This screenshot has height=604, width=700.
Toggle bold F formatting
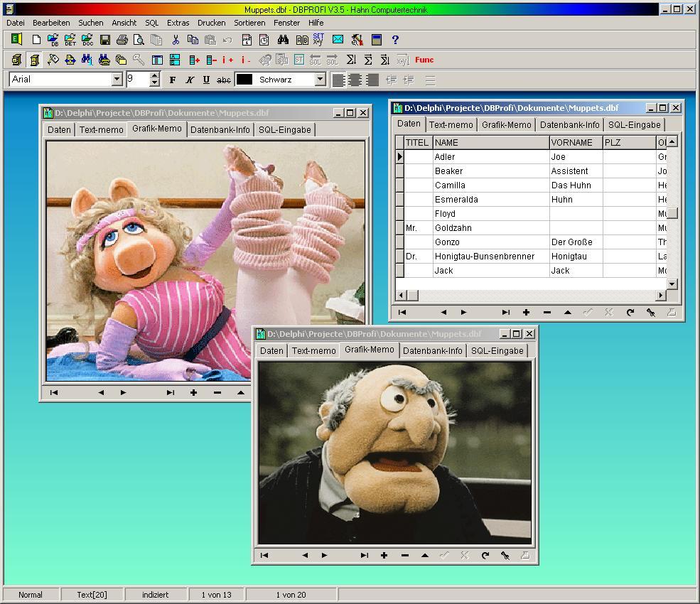pyautogui.click(x=172, y=80)
